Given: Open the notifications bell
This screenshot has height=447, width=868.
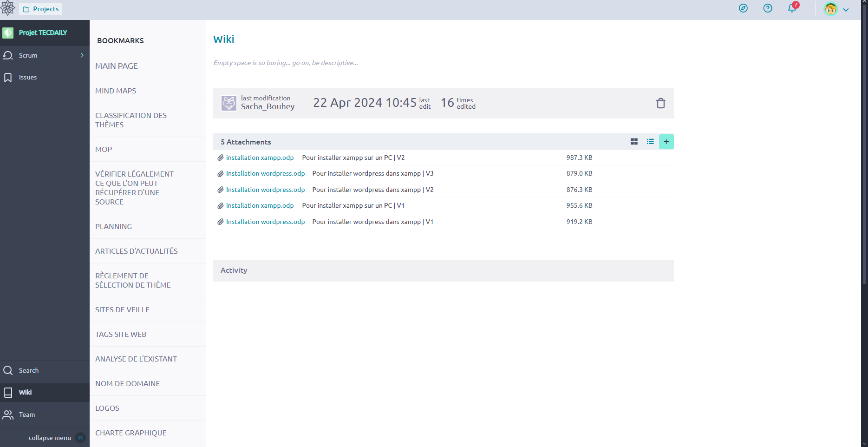Looking at the screenshot, I should click(x=792, y=8).
